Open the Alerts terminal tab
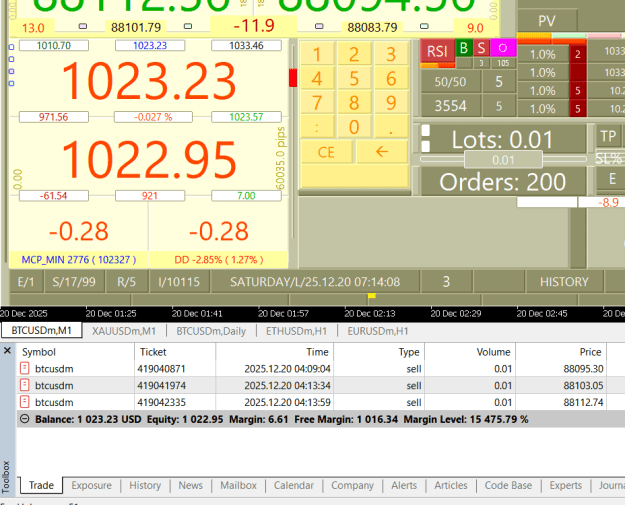This screenshot has height=505, width=625. 404,485
